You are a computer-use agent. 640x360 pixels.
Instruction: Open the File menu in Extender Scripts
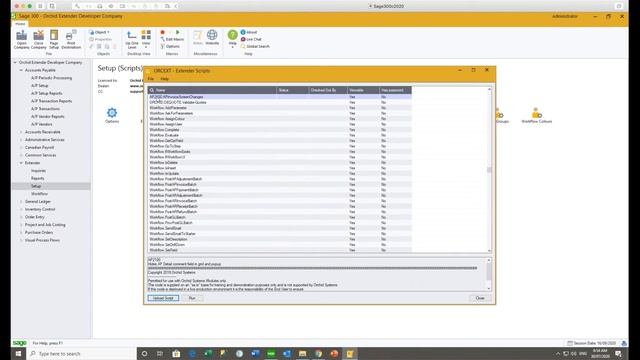pyautogui.click(x=151, y=79)
